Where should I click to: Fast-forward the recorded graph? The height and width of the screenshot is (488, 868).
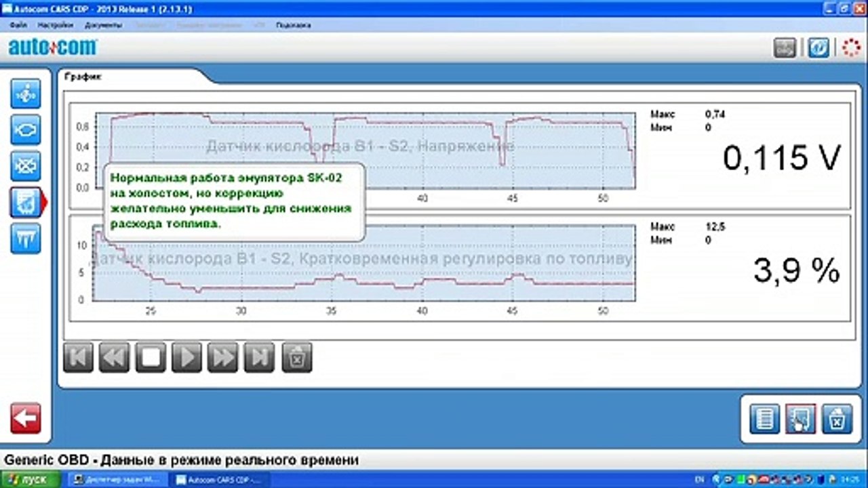click(x=223, y=357)
